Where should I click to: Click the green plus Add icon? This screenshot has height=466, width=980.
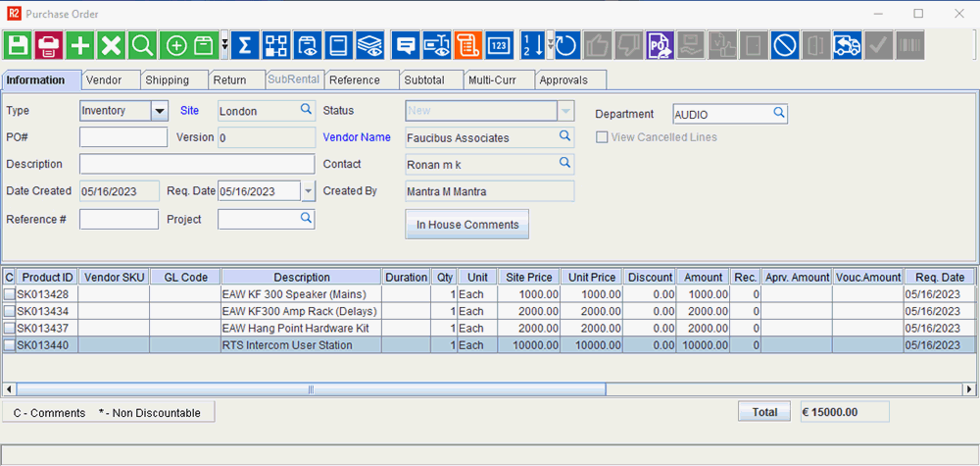coord(79,45)
